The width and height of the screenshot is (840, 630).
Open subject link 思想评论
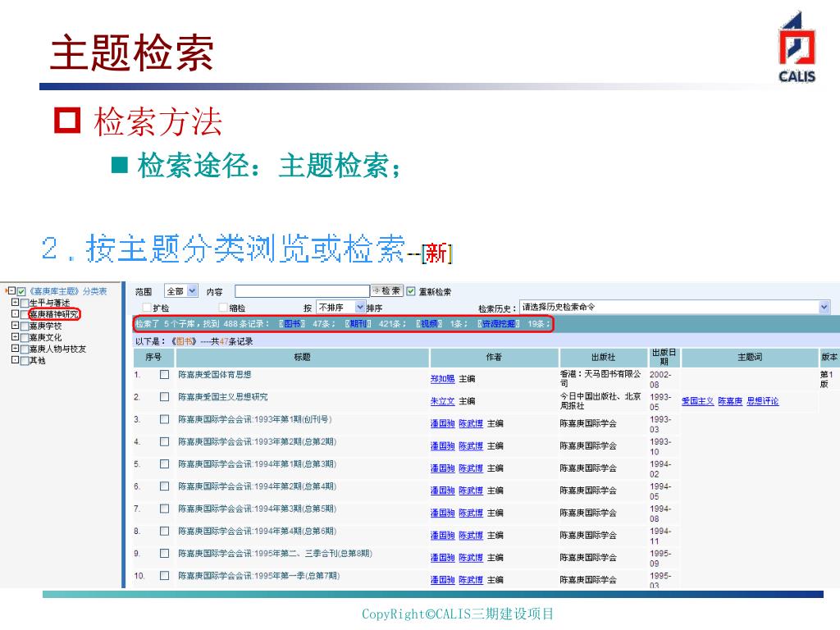click(762, 401)
